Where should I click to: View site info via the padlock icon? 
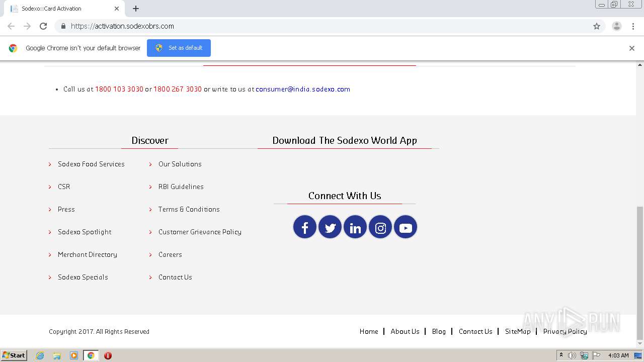pos(63,26)
